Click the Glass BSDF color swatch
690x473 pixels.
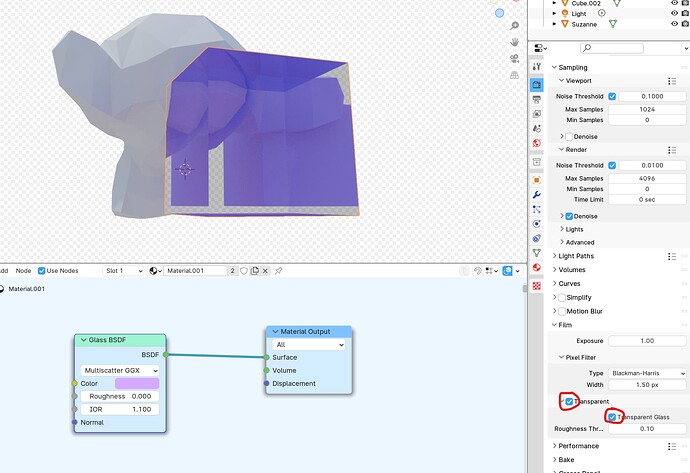coord(137,384)
